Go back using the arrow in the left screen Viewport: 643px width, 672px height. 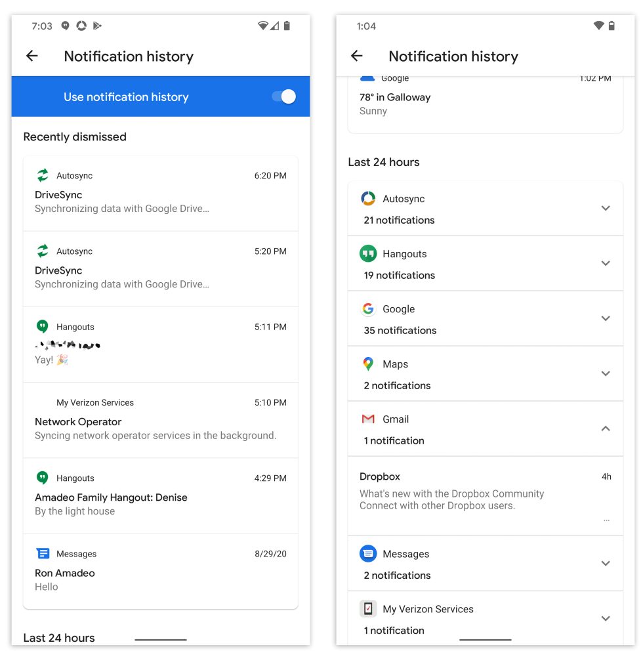32,56
